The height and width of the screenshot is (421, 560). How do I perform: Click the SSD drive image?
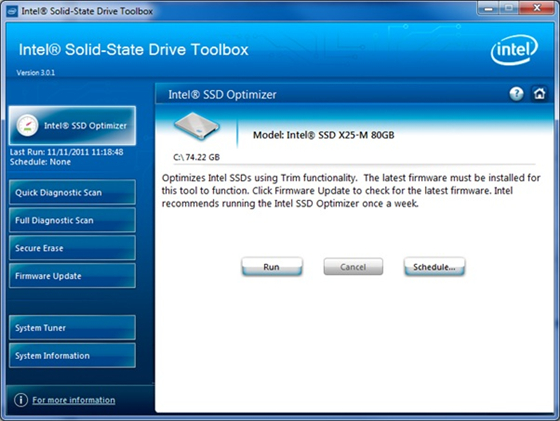pos(197,126)
